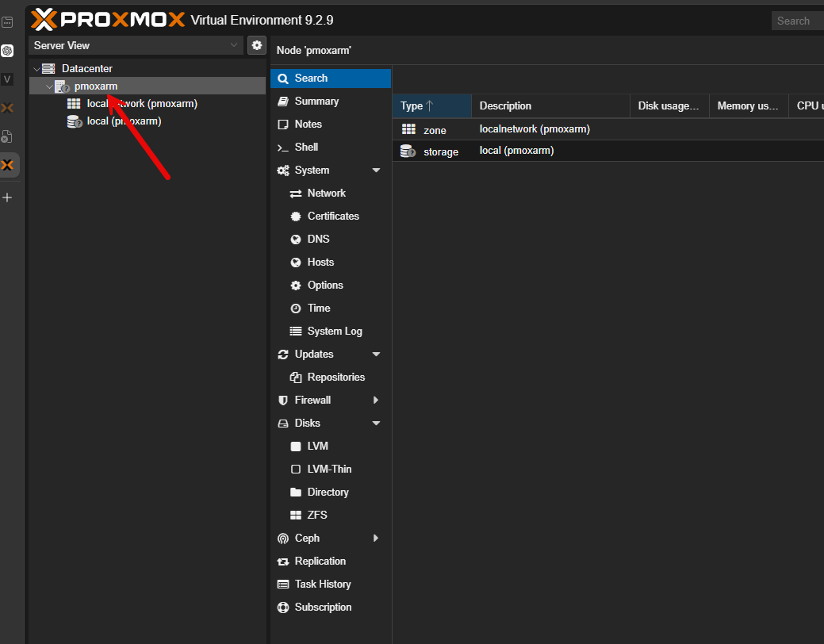The height and width of the screenshot is (644, 824).
Task: Click the highlighted Proxmox icon in browser sidebar
Action: click(7, 165)
